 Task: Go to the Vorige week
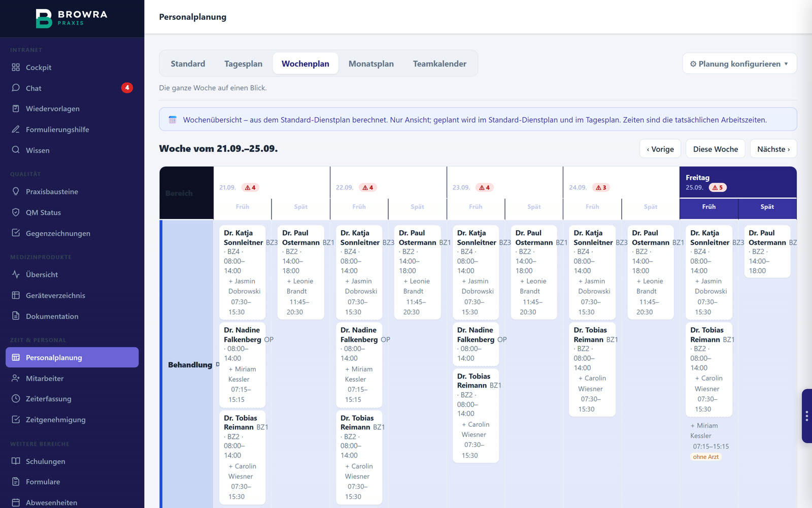[x=660, y=149]
